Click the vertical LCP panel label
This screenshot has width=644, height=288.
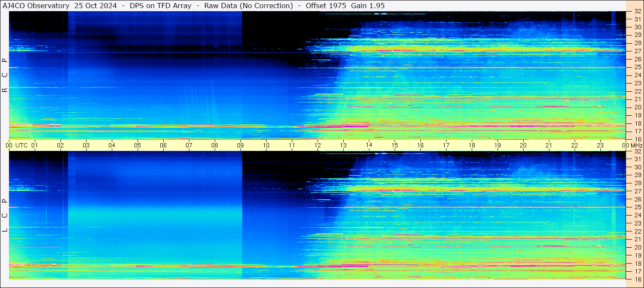click(5, 216)
